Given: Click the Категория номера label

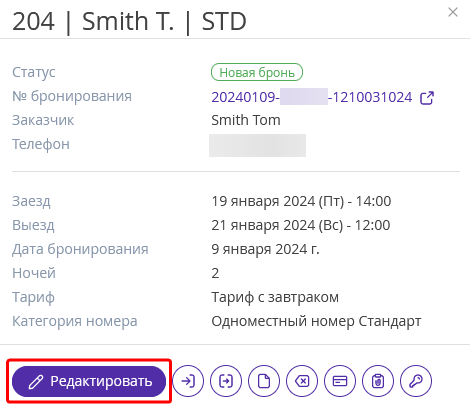Looking at the screenshot, I should [x=75, y=321].
